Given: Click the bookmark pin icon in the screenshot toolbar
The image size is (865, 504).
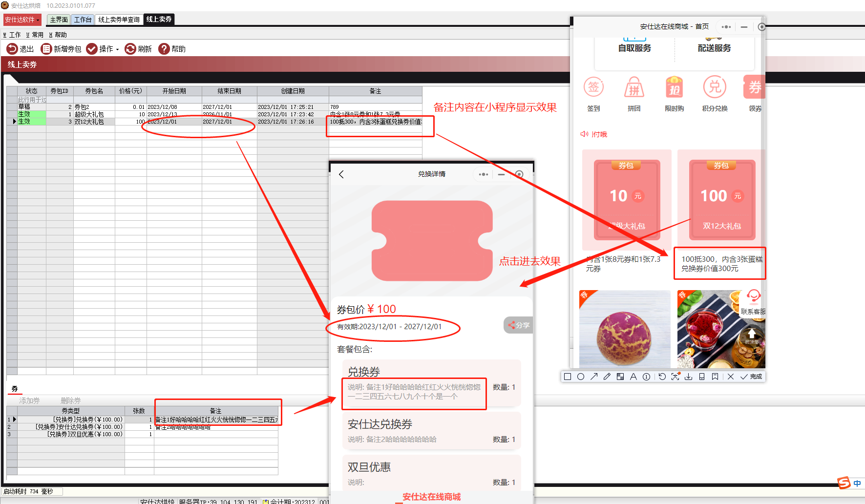Looking at the screenshot, I should [x=715, y=377].
